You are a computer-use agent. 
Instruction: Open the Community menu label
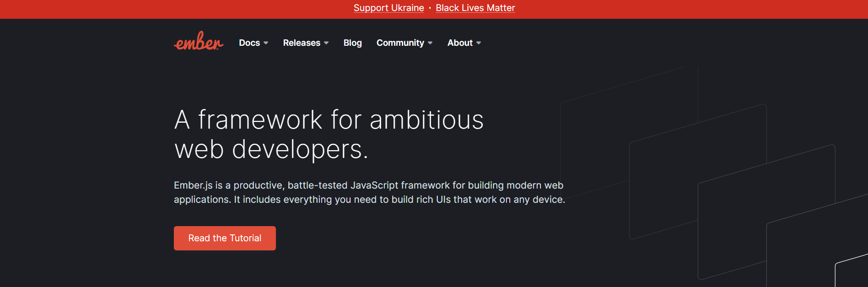pyautogui.click(x=400, y=43)
